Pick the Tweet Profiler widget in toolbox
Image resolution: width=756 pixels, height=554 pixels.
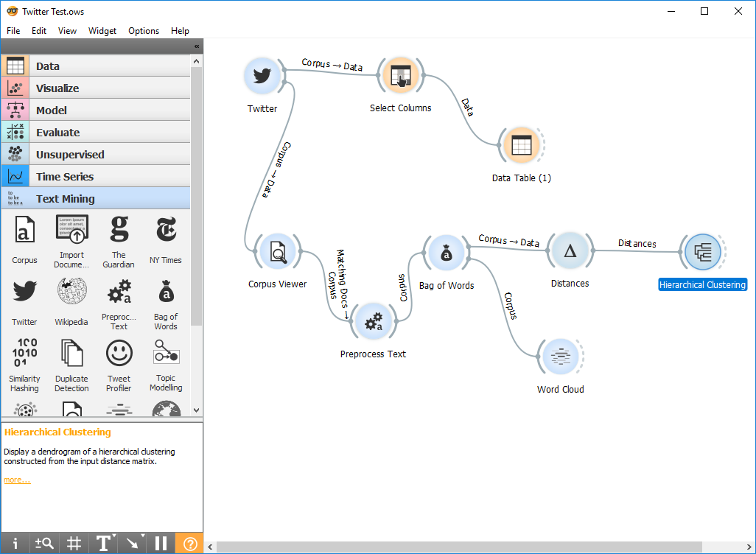point(119,365)
